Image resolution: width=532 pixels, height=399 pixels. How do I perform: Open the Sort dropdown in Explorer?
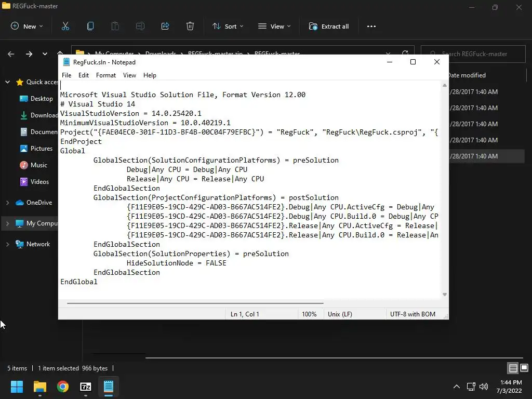tap(228, 26)
